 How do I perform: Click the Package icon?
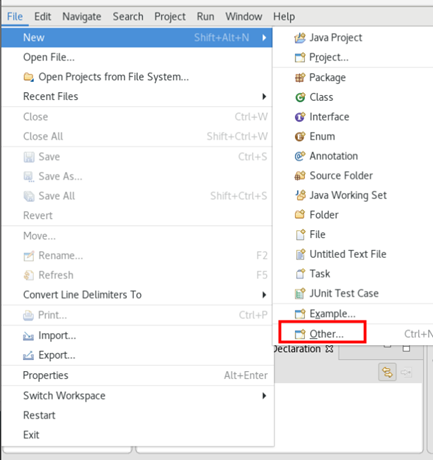tap(300, 78)
